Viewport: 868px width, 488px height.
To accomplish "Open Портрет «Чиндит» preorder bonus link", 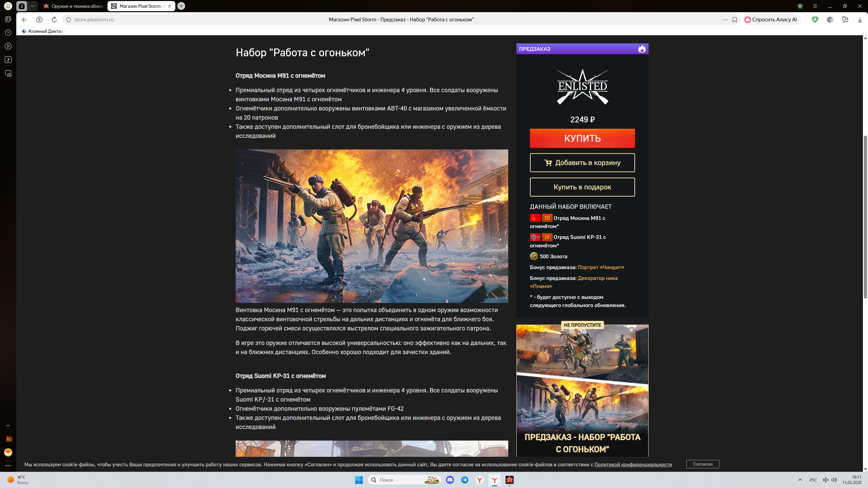I will click(x=601, y=267).
